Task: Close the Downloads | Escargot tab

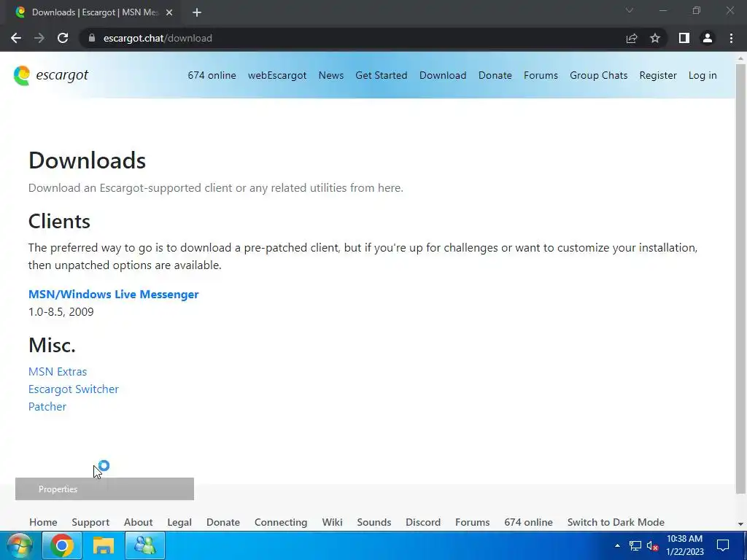Action: click(x=169, y=12)
